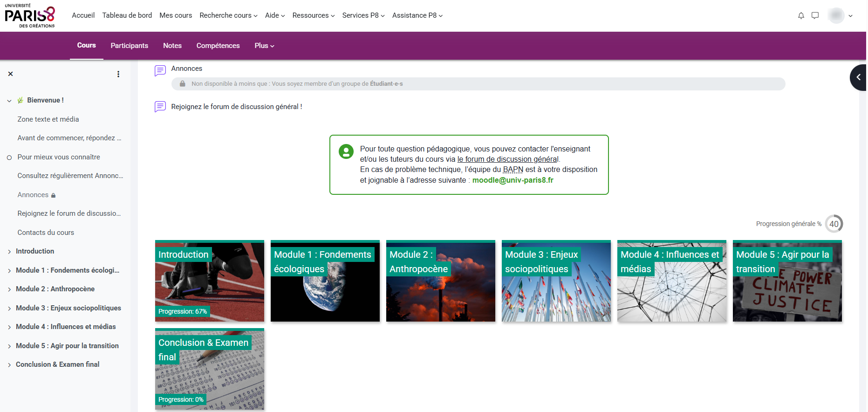Switch to the Compétences tab
This screenshot has width=868, height=412.
(x=218, y=46)
